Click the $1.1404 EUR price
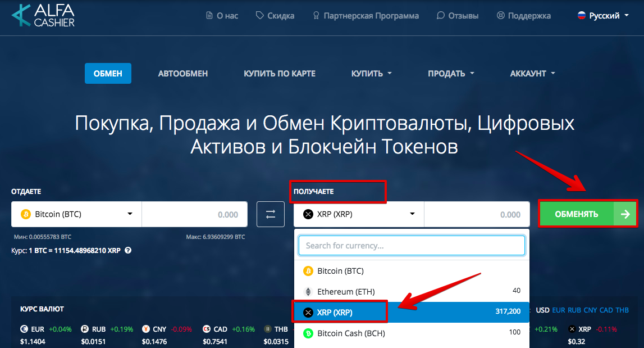 click(x=33, y=341)
